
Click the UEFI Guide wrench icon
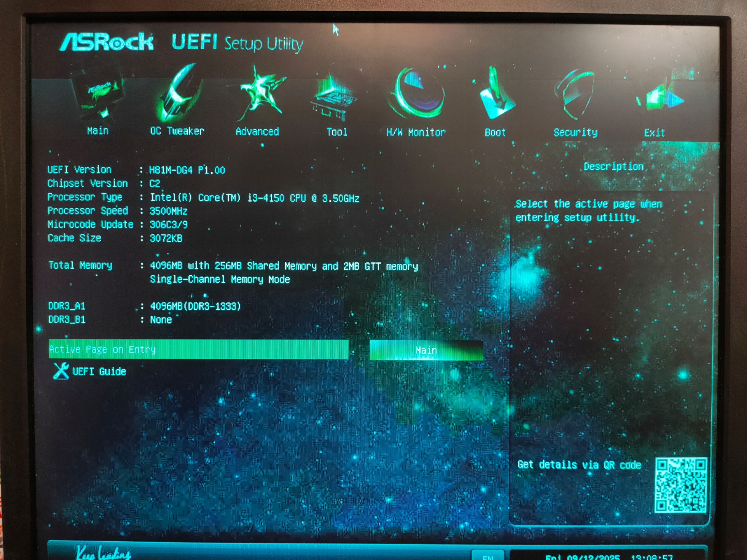pos(61,371)
